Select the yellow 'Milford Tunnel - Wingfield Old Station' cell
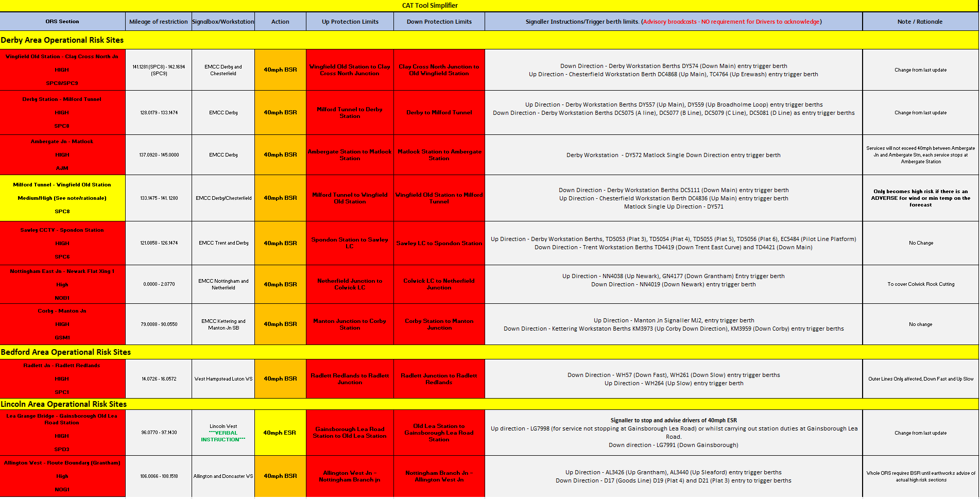 click(62, 198)
